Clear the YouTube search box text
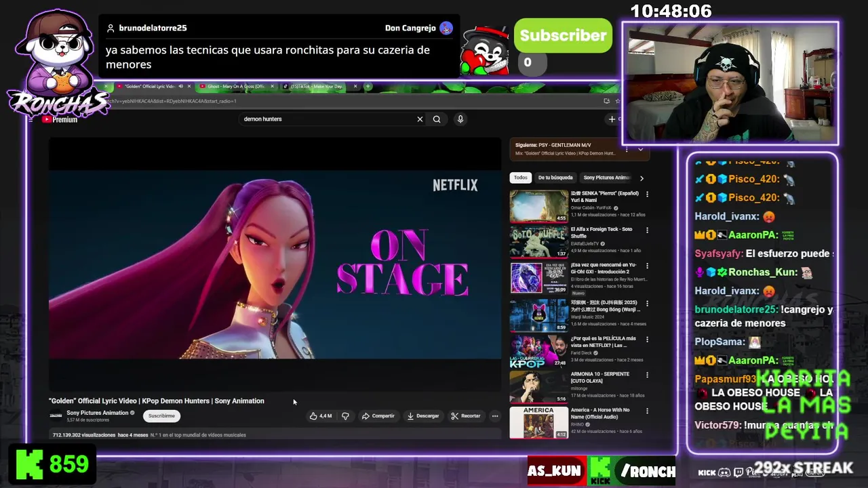Screen dimensions: 868x488 (x=420, y=119)
